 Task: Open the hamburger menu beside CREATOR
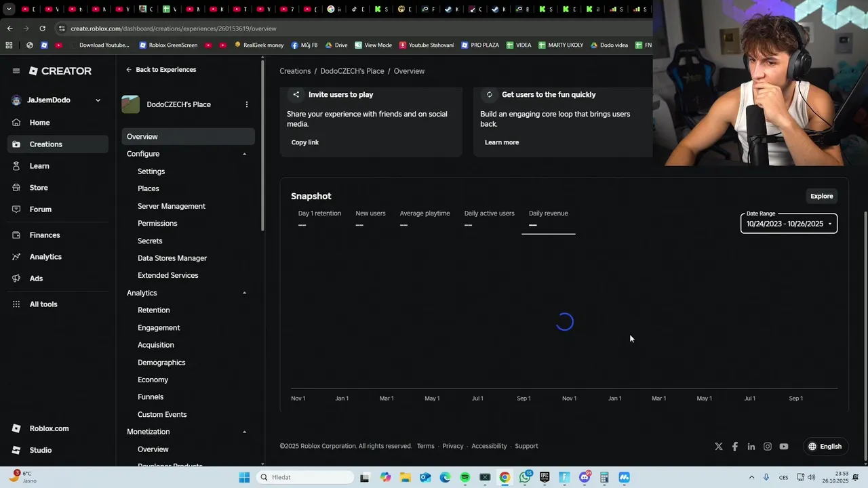tap(16, 70)
